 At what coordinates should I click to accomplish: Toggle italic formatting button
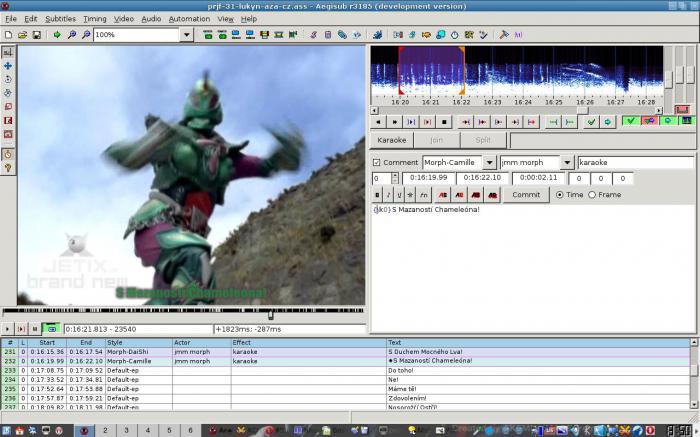click(388, 195)
